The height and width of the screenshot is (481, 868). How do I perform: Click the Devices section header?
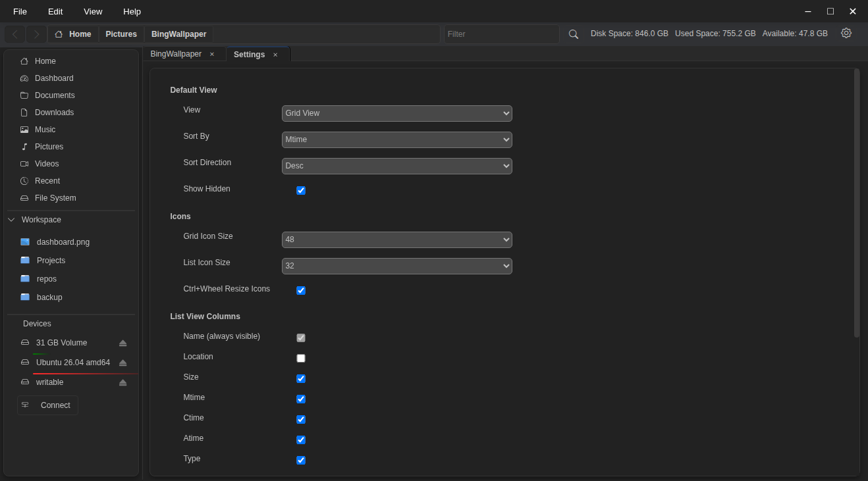pos(37,324)
